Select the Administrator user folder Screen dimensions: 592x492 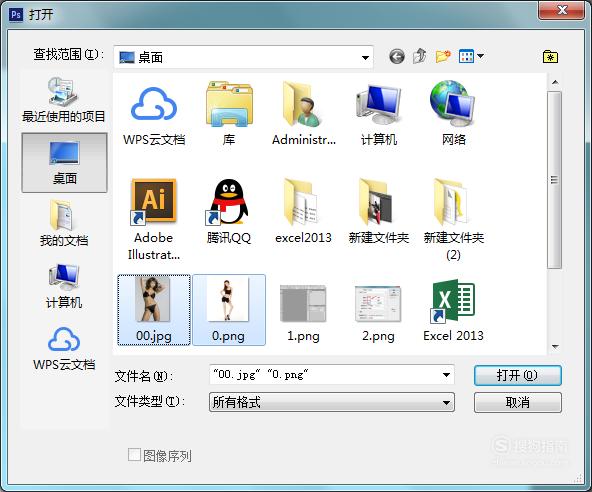pyautogui.click(x=304, y=114)
